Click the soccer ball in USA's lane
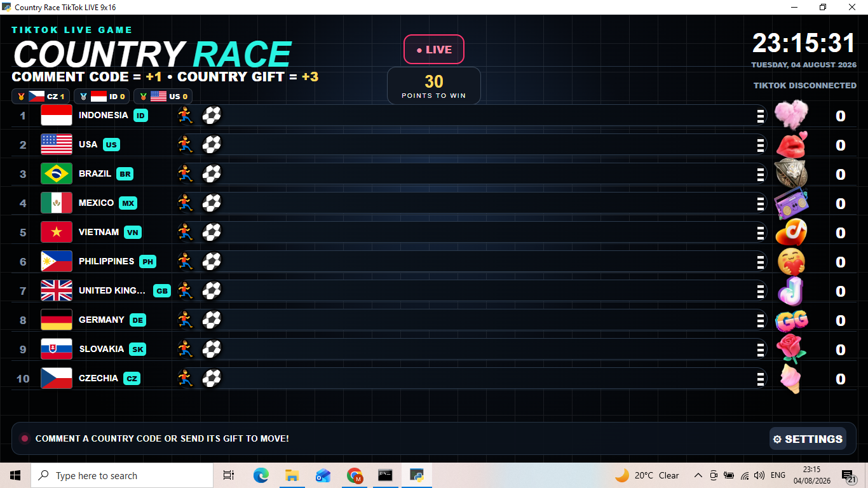Screen dimensions: 868x488 click(212, 144)
